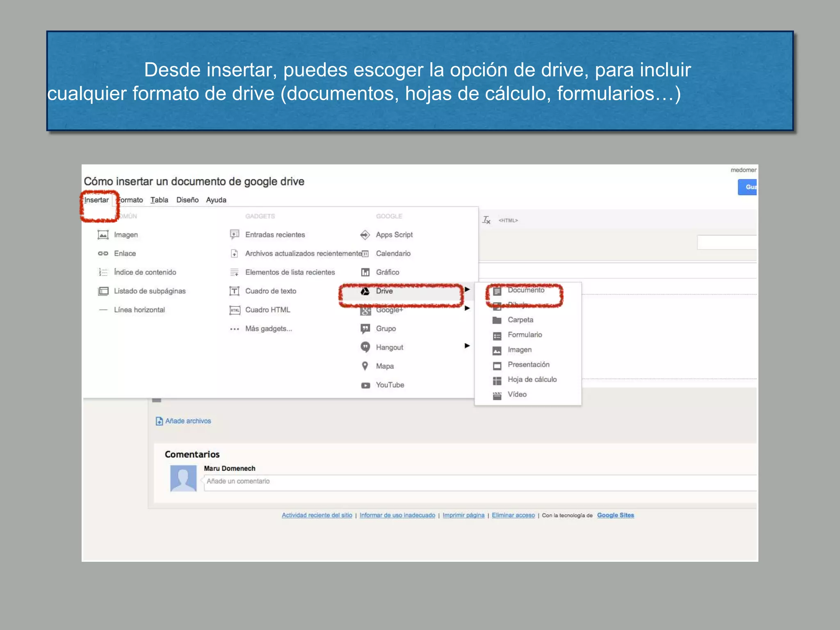Click the Documento page icon in Drive submenu
Image resolution: width=840 pixels, height=630 pixels.
pyautogui.click(x=497, y=291)
